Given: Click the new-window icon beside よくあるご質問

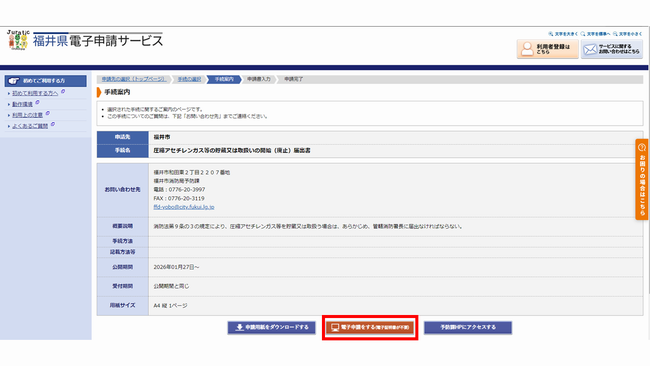Looking at the screenshot, I should (53, 124).
